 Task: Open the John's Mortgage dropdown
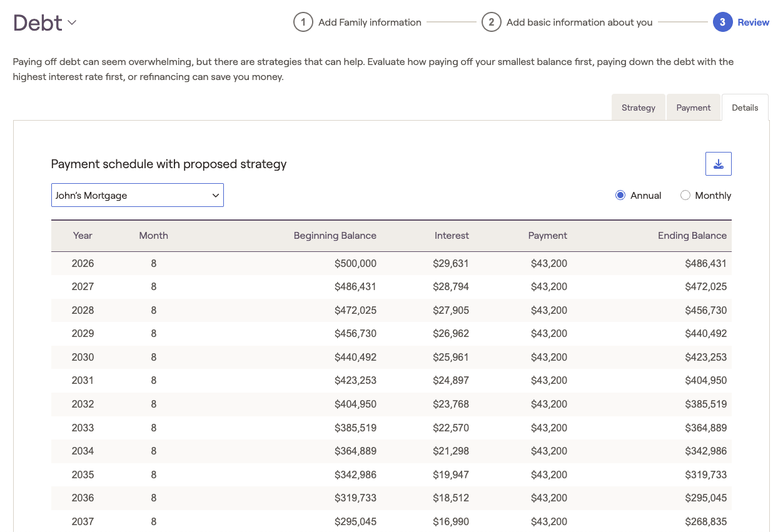pyautogui.click(x=138, y=195)
